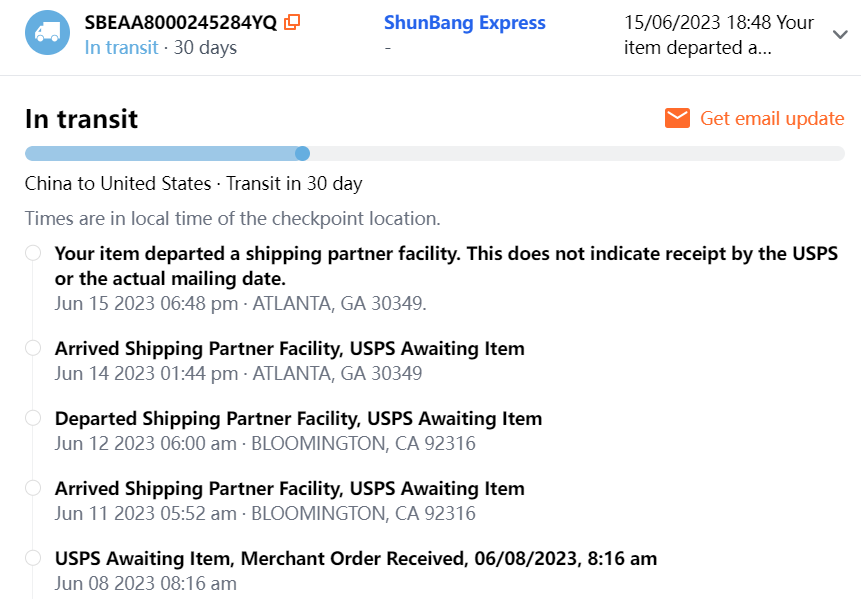Select the Jun 12 Bloomington departed marker

coord(33,418)
